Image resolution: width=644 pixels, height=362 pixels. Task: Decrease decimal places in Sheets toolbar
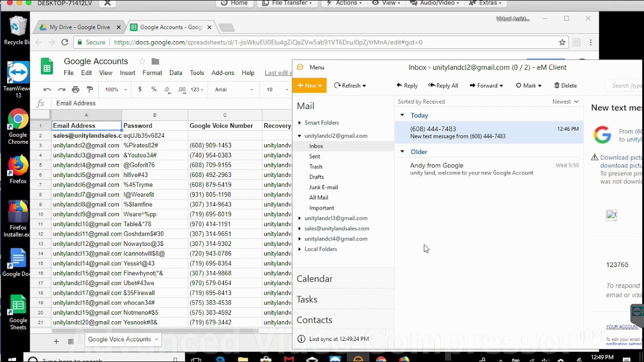click(x=167, y=89)
